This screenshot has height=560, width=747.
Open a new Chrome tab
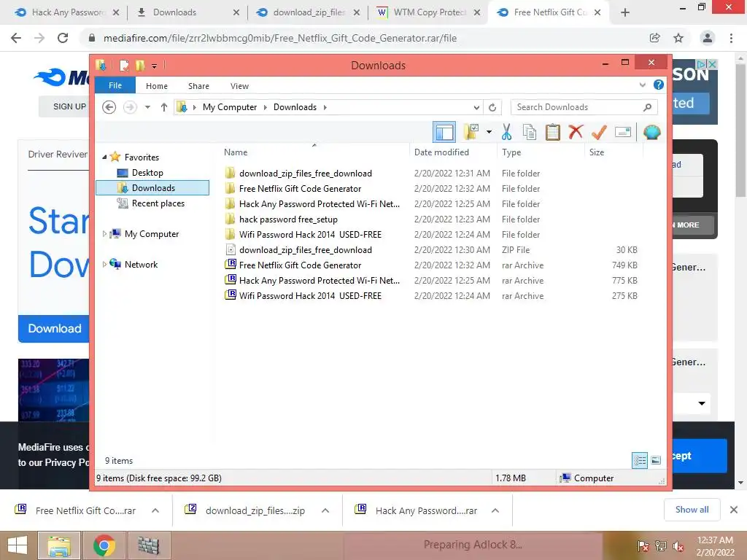tap(625, 13)
